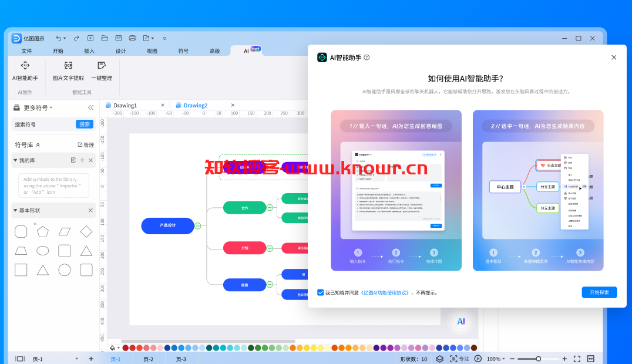Select the AI ribbon tab
Image resolution: width=632 pixels, height=364 pixels.
[x=246, y=51]
